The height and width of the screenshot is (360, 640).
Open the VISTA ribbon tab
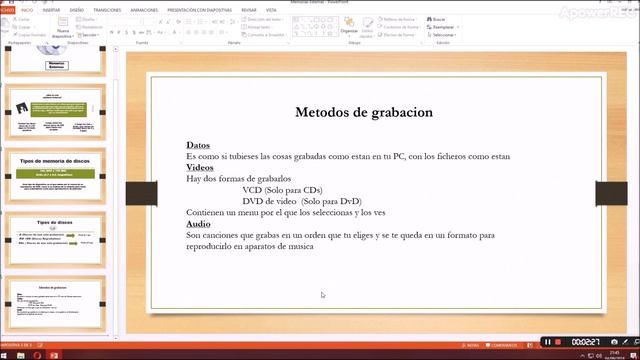(x=271, y=10)
